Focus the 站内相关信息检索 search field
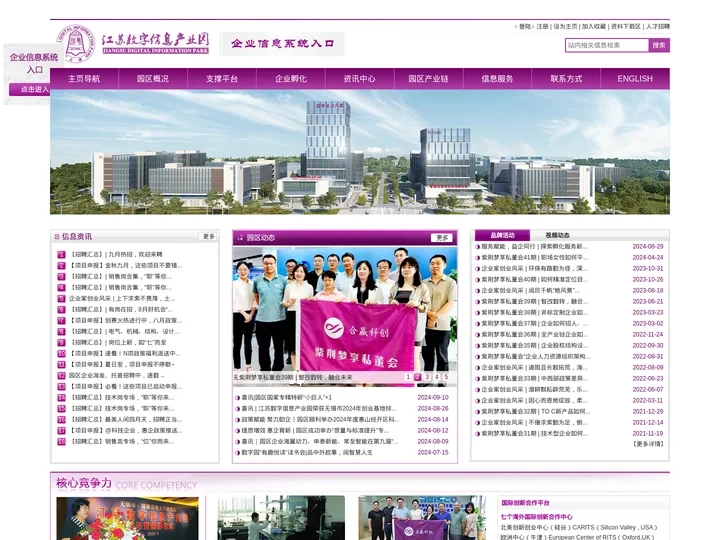Image resolution: width=720 pixels, height=540 pixels. pyautogui.click(x=607, y=45)
